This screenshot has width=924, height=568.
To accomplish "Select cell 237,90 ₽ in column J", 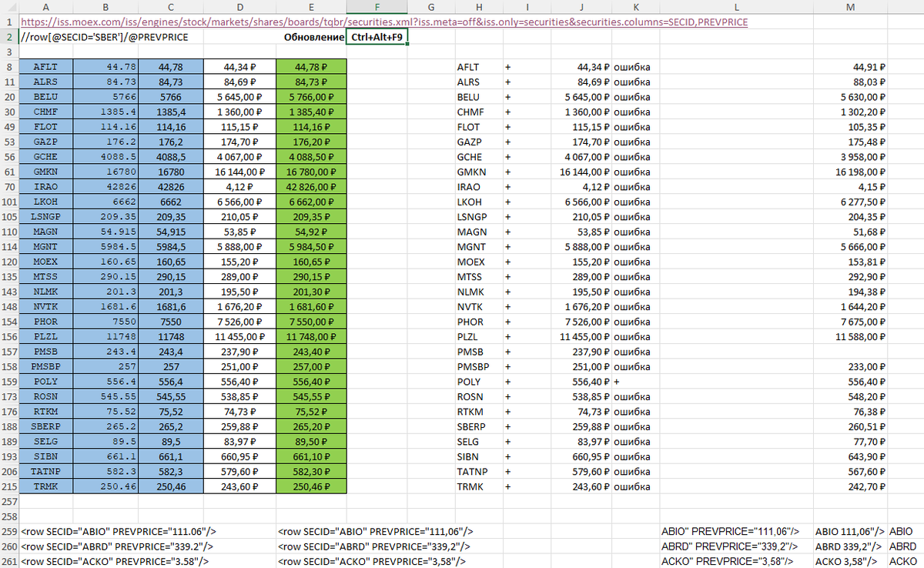I will 582,352.
